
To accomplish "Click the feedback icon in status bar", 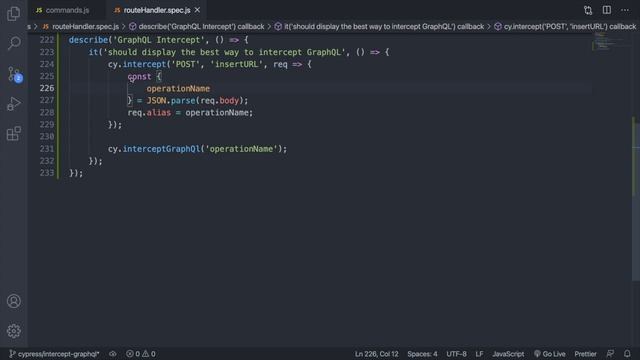I will [x=610, y=354].
